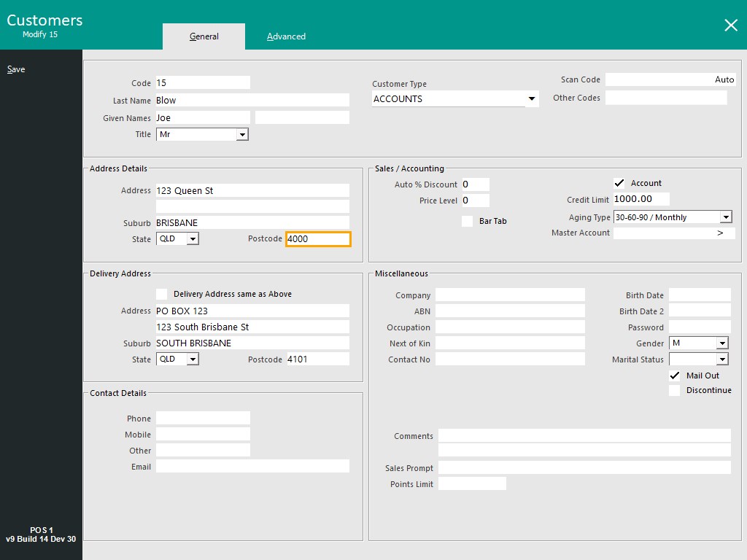Tick the Discontinue checkbox
The image size is (747, 560).
[x=675, y=390]
